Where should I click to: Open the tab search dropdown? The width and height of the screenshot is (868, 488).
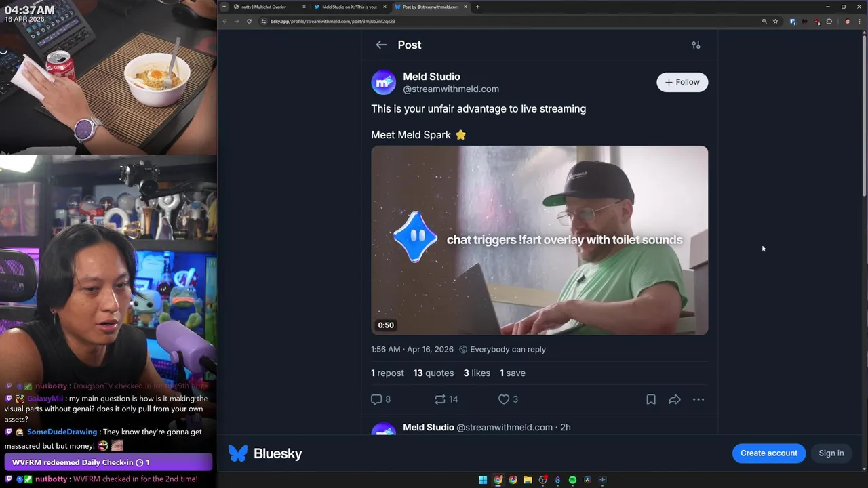(224, 7)
